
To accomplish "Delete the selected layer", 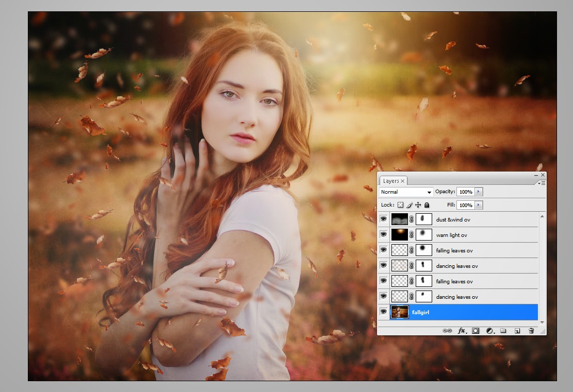I will [531, 331].
